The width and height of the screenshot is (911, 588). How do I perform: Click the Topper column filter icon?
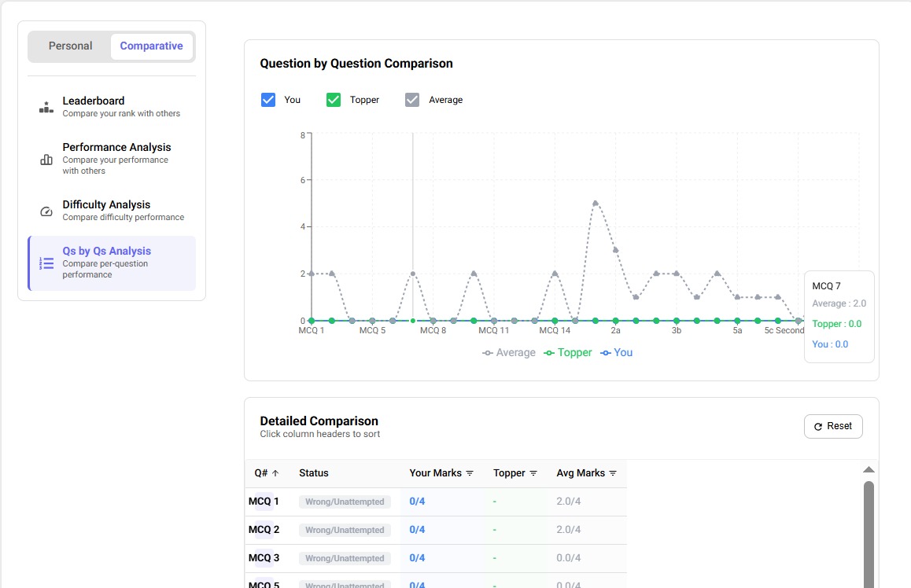[533, 473]
